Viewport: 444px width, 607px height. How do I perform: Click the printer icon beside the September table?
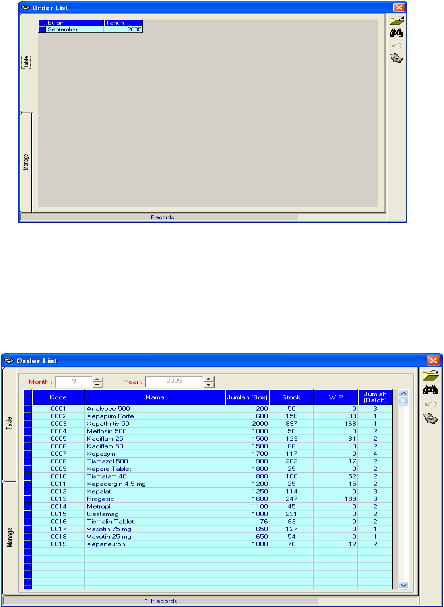(396, 58)
